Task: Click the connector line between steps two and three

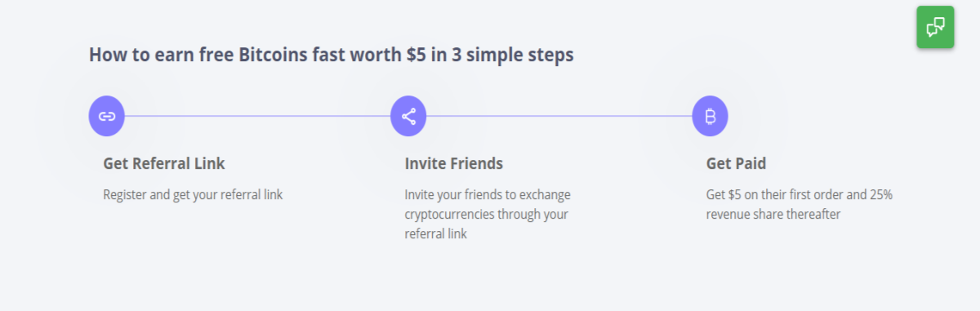Action: 559,116
